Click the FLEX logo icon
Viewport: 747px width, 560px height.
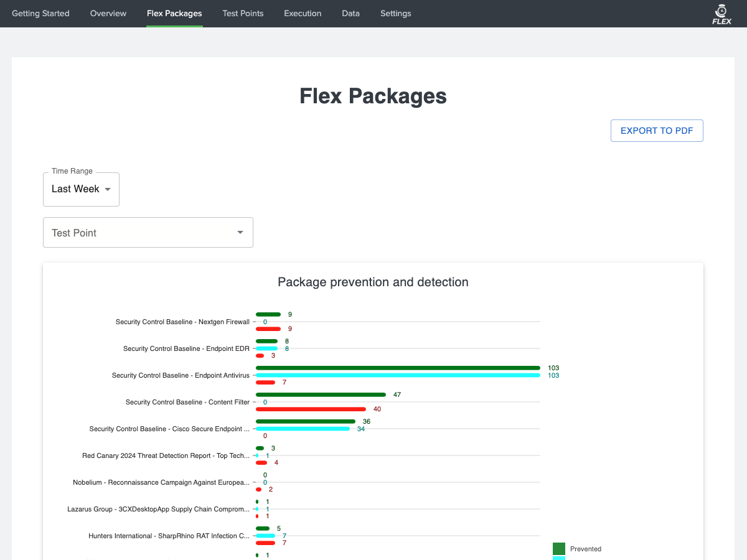tap(721, 14)
